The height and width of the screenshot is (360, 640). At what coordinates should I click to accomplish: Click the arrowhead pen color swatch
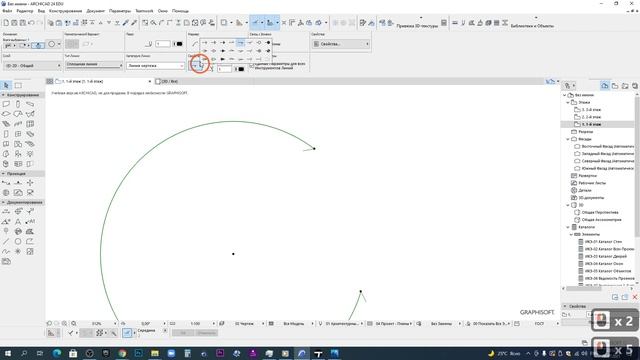(240, 69)
